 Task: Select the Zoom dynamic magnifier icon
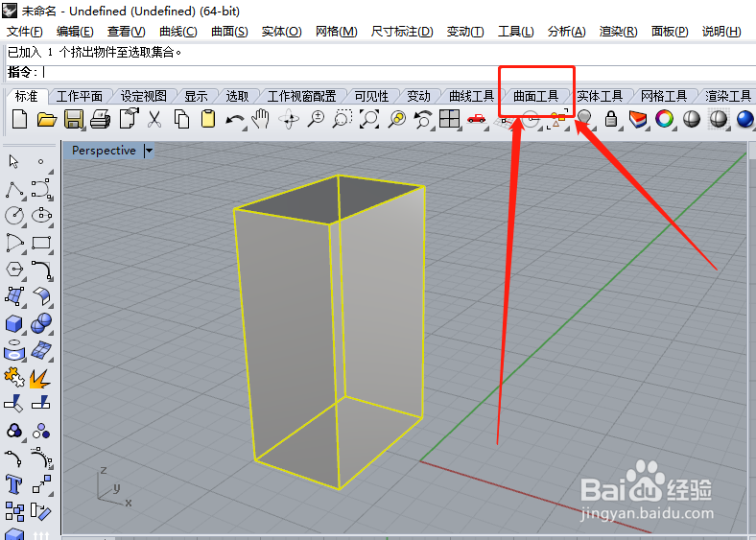[x=316, y=119]
